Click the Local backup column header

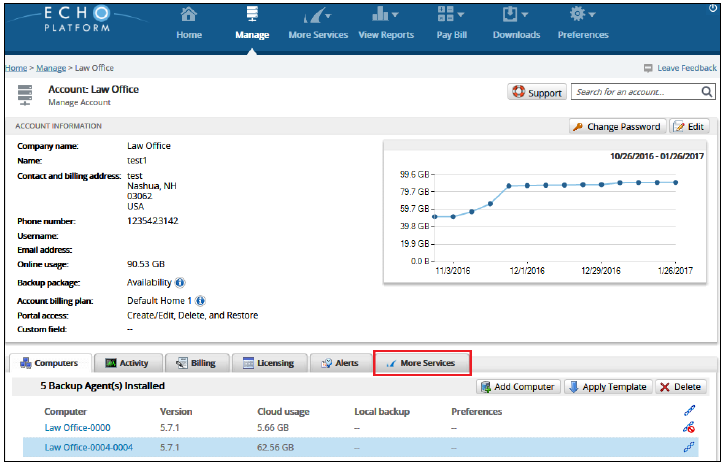coord(382,412)
